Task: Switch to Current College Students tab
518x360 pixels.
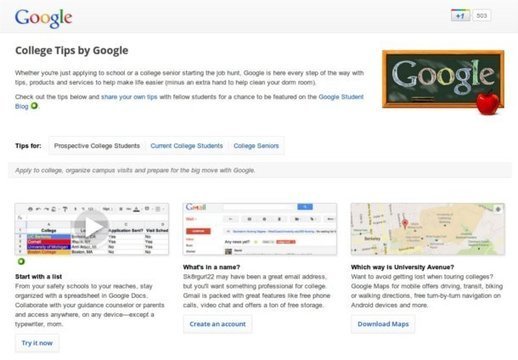Action: point(187,146)
